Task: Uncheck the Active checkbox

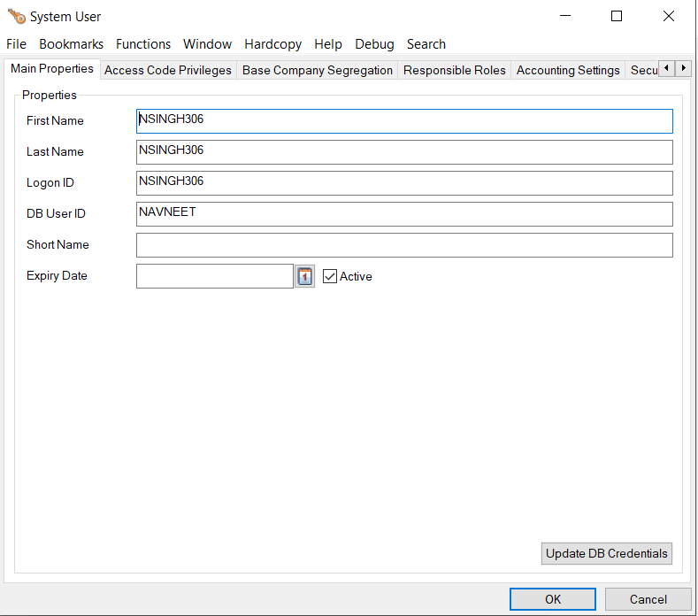Action: tap(330, 276)
